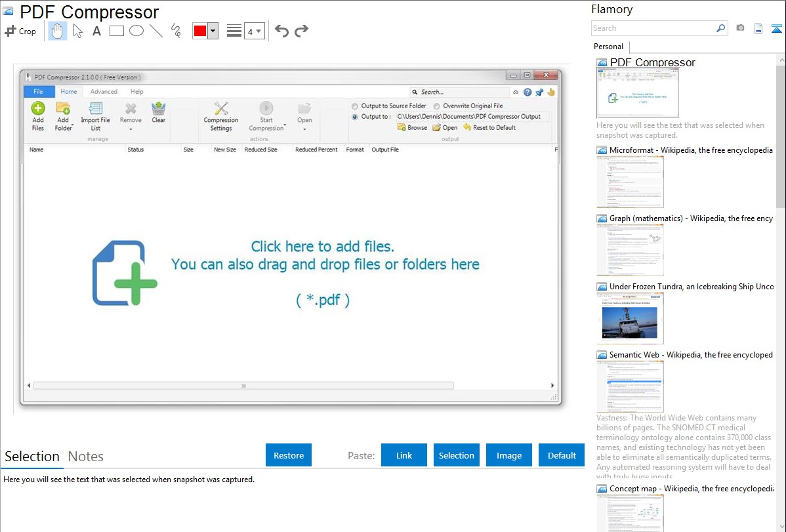Redo the last edit

tap(301, 31)
